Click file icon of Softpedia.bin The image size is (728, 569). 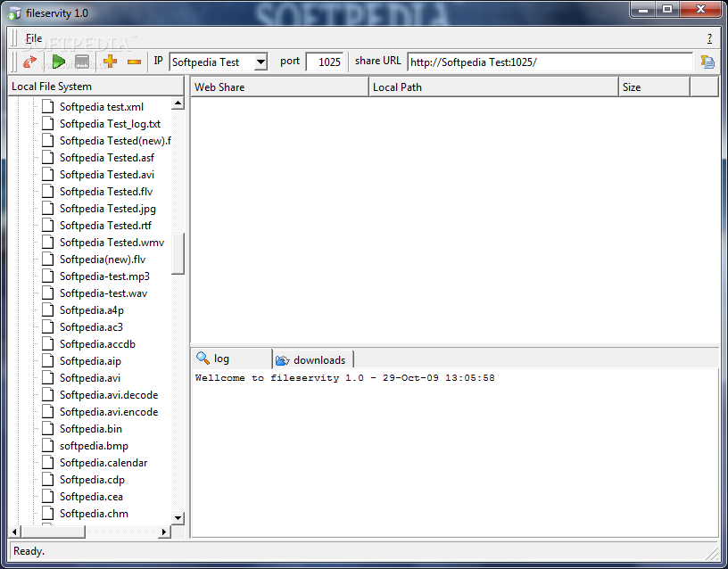pos(47,429)
